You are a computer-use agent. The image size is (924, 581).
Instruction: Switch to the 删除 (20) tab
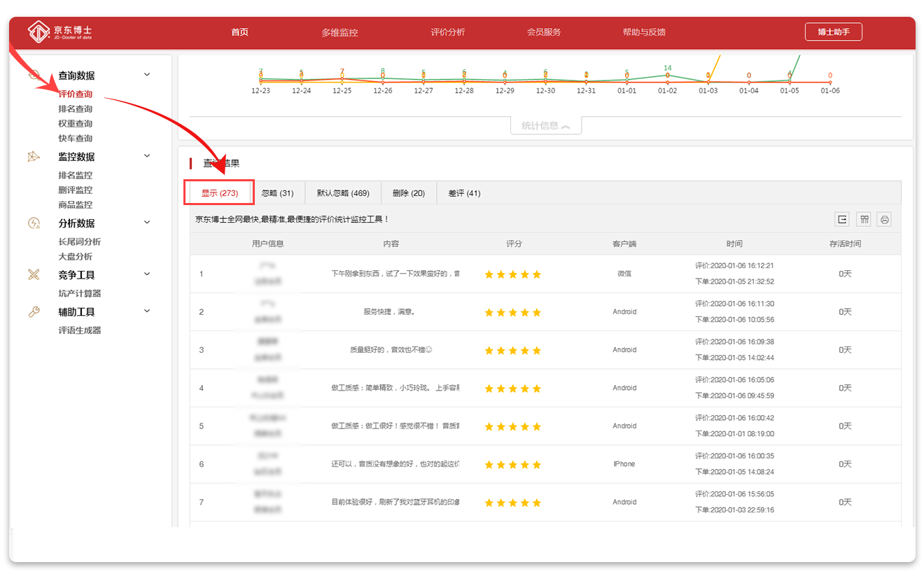coord(409,193)
